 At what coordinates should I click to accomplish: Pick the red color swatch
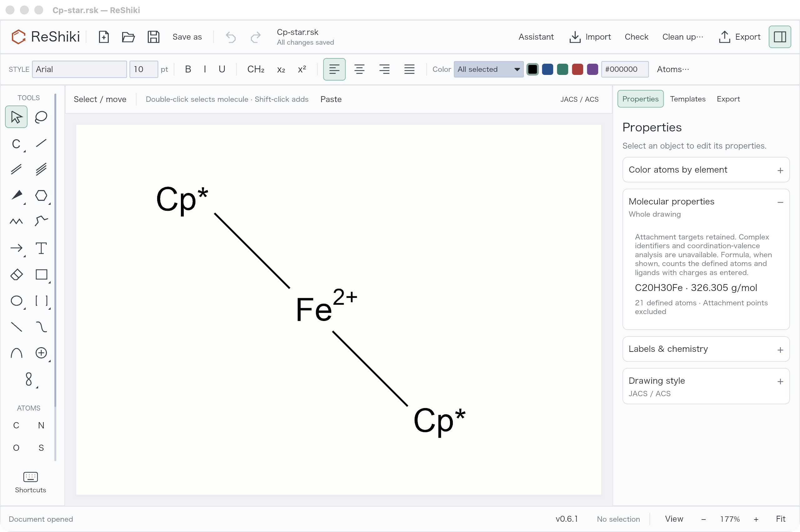(x=577, y=69)
